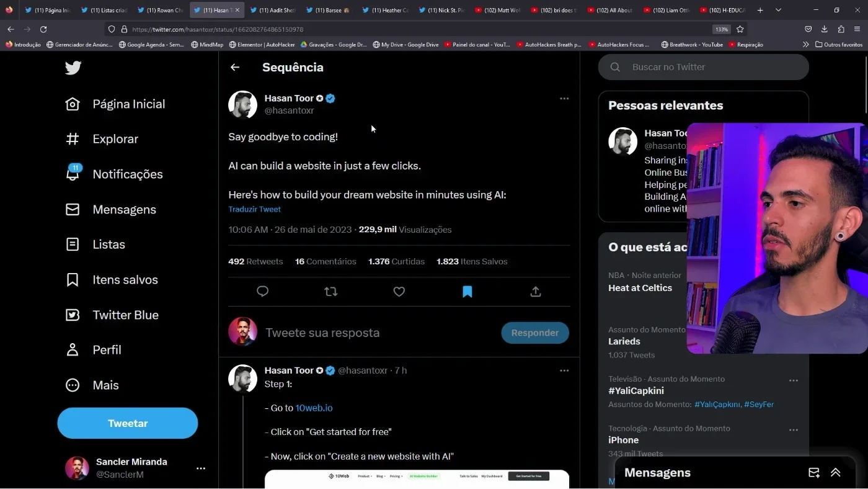Remove the bookmark from the main tweet
The height and width of the screenshot is (489, 868).
tap(467, 291)
